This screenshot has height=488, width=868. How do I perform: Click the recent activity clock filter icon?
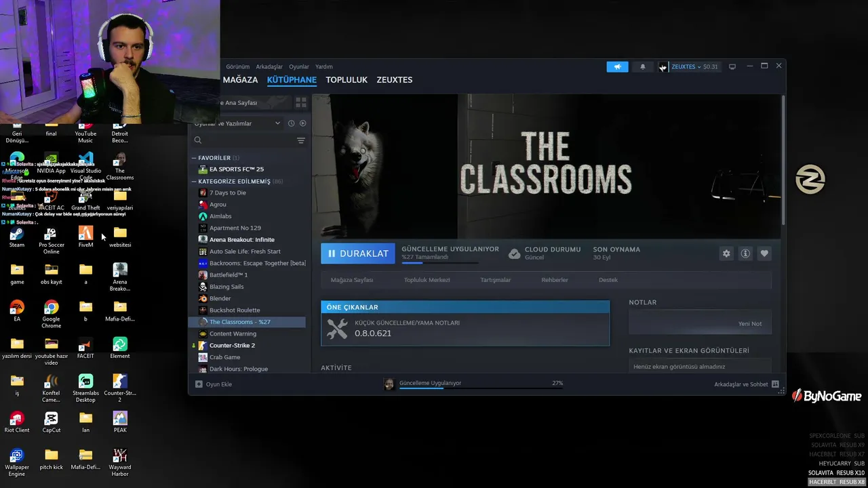[x=291, y=123]
